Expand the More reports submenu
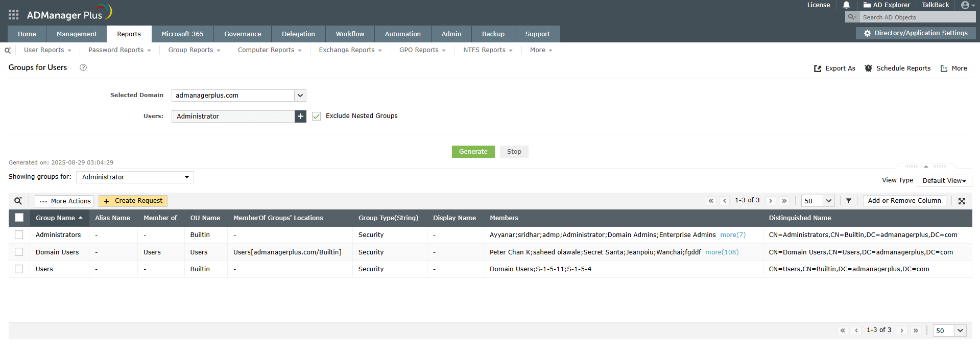Viewport: 980px width, 353px height. click(x=541, y=50)
